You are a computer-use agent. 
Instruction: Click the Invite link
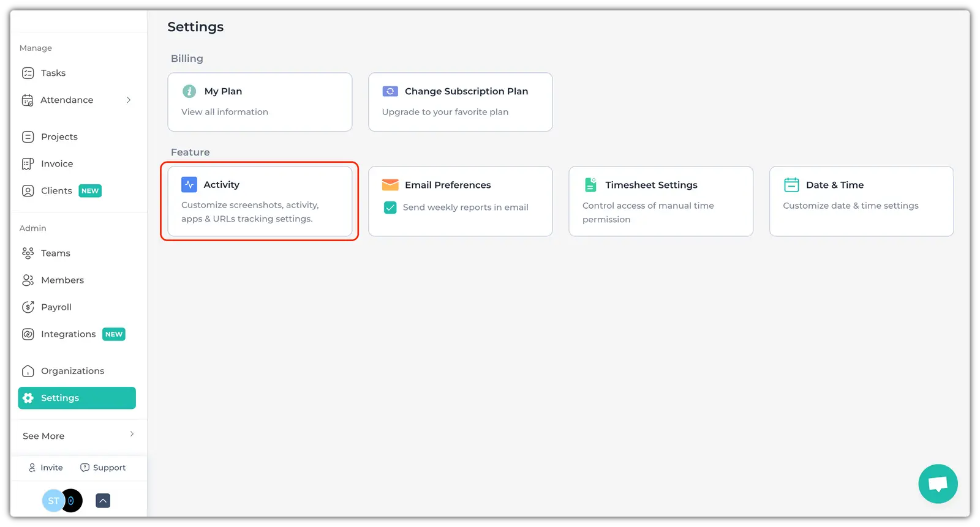pos(46,468)
